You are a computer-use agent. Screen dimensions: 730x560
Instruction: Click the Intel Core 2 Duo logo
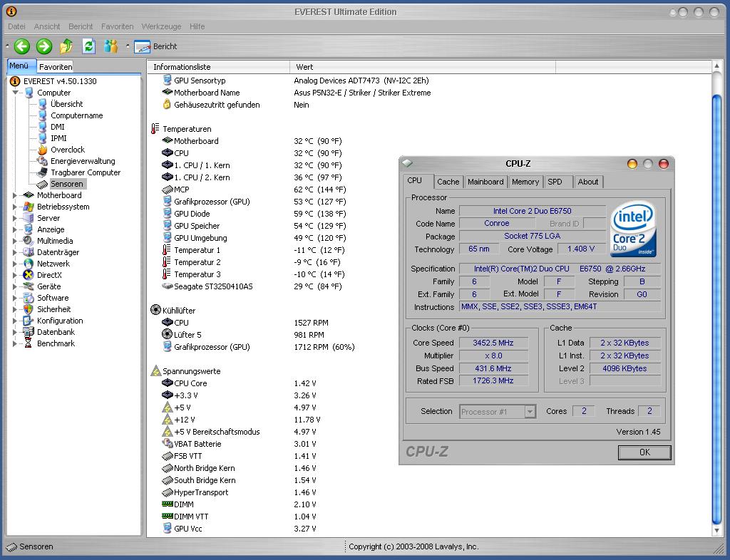(x=633, y=229)
